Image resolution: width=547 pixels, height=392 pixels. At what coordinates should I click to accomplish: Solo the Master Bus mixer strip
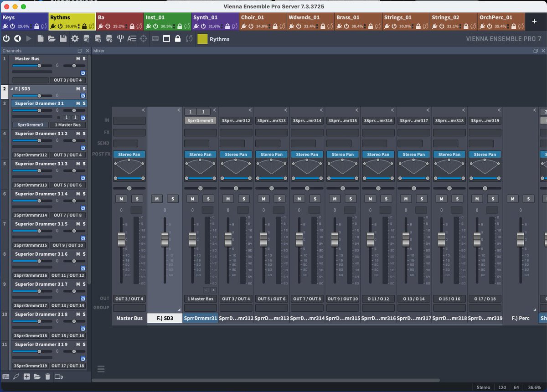137,199
